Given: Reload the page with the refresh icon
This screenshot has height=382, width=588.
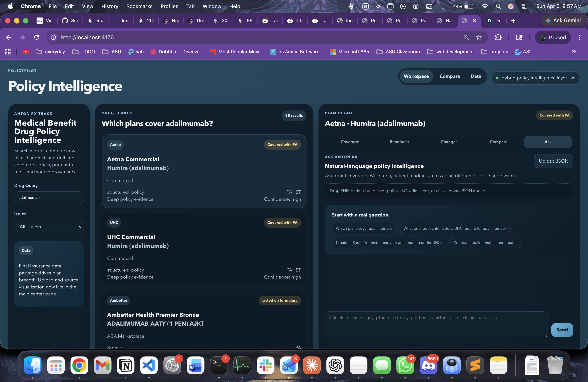Looking at the screenshot, I should click(37, 37).
